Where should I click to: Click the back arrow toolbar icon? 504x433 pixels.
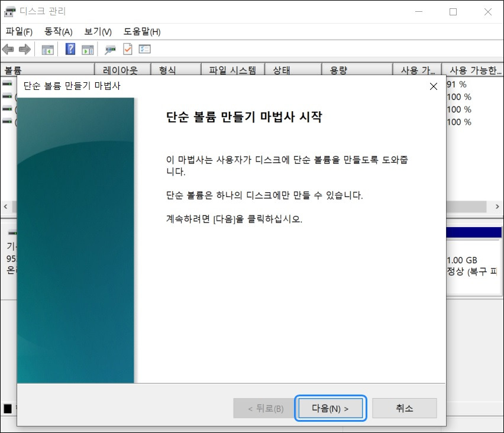(8, 50)
